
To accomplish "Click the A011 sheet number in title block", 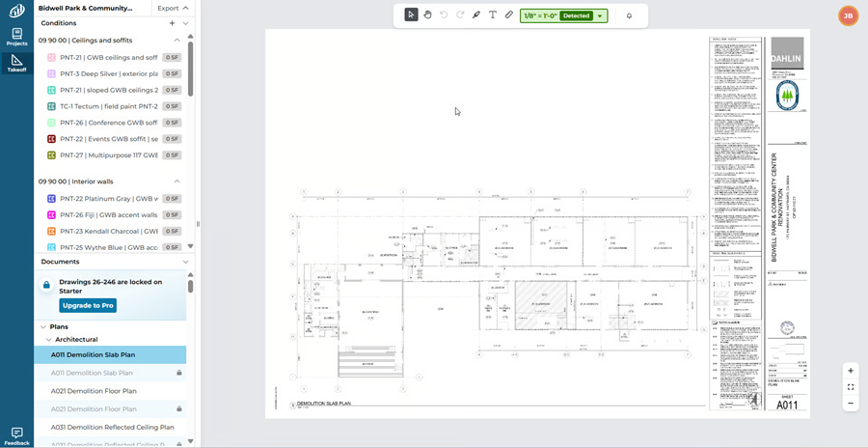I will [x=787, y=405].
